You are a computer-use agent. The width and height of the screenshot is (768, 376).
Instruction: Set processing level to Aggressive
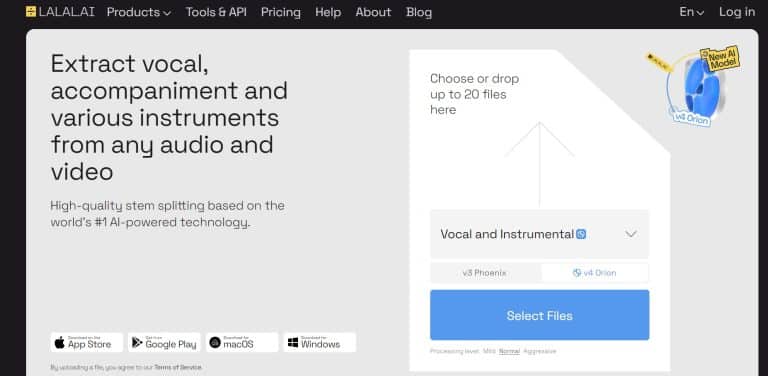tap(540, 351)
